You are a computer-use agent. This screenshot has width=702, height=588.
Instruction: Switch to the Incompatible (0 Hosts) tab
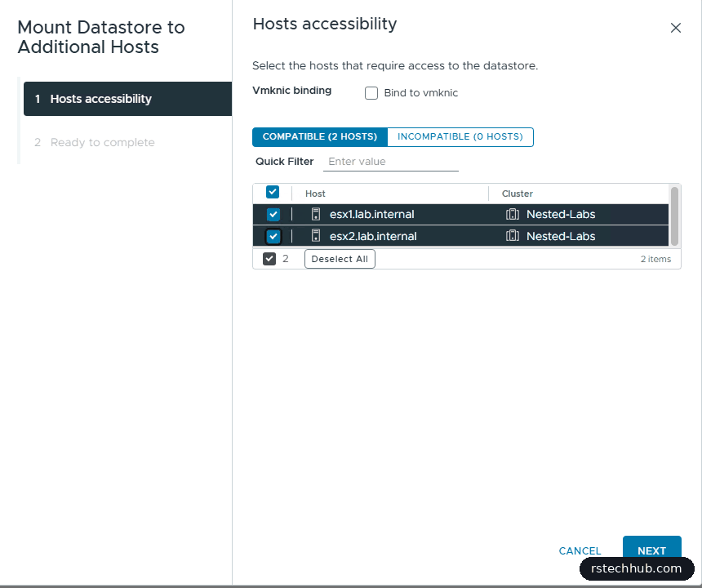click(x=460, y=136)
